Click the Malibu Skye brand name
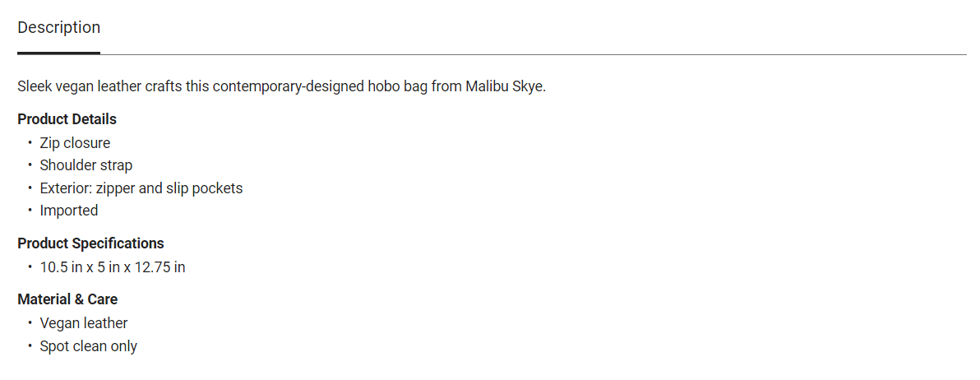 coord(505,86)
